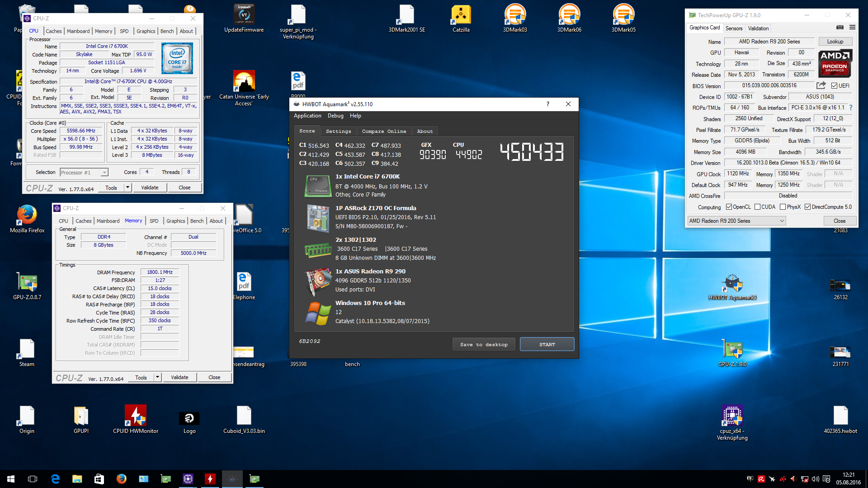This screenshot has width=868, height=488.
Task: Open File Explorer from taskbar
Action: click(x=77, y=479)
